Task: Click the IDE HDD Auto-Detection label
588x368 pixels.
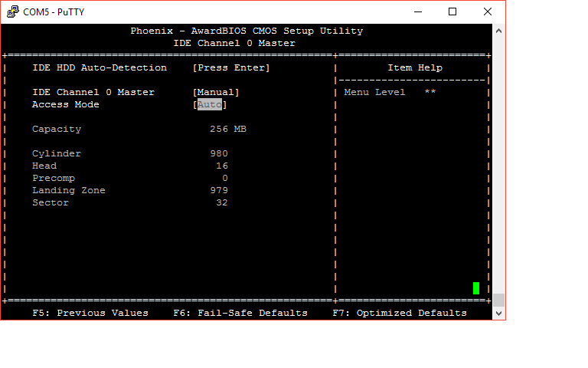Action: pos(100,68)
